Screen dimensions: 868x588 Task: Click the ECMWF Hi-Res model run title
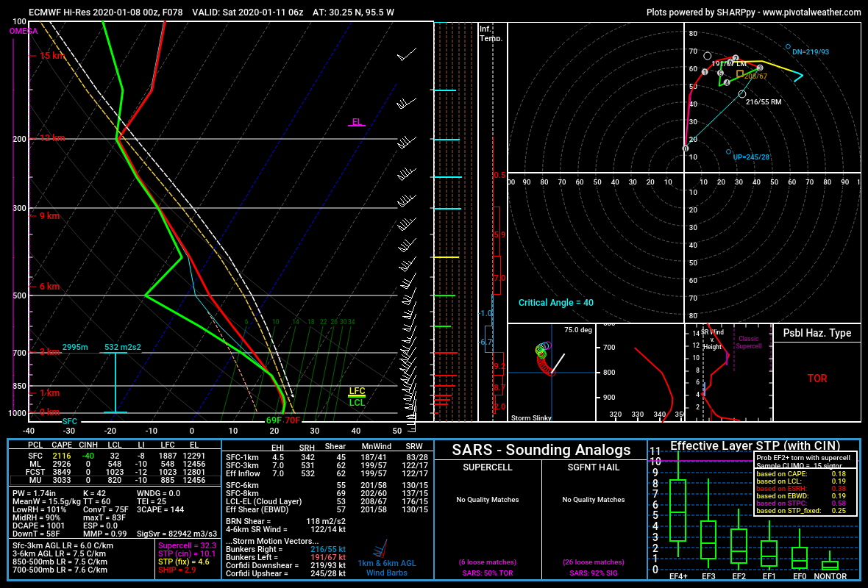coord(106,12)
